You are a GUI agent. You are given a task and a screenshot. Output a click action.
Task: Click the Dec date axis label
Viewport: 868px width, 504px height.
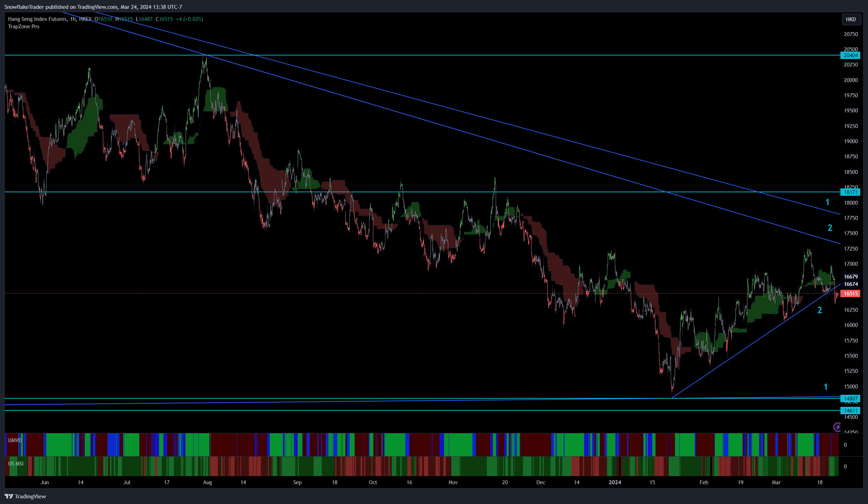tap(541, 482)
